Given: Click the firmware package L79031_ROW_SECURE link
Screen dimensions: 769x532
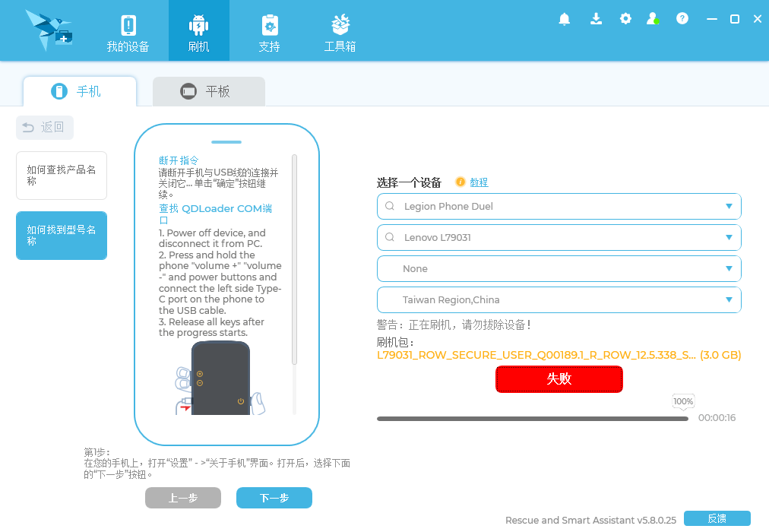Looking at the screenshot, I should (x=559, y=355).
